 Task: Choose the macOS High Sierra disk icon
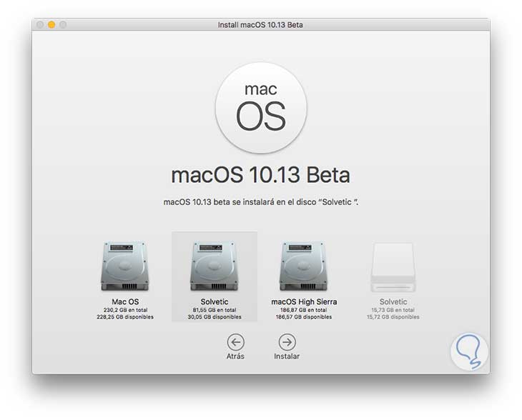pyautogui.click(x=303, y=266)
